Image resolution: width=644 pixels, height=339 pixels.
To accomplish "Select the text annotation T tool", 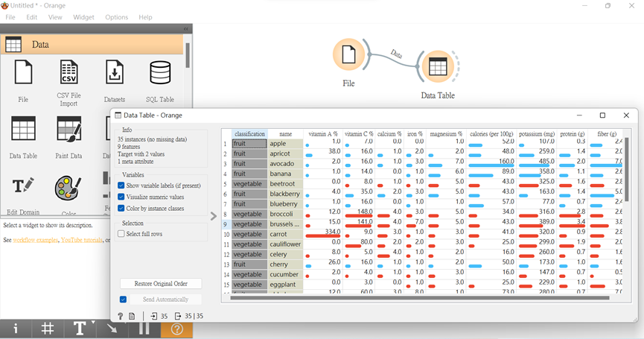I will [x=79, y=329].
